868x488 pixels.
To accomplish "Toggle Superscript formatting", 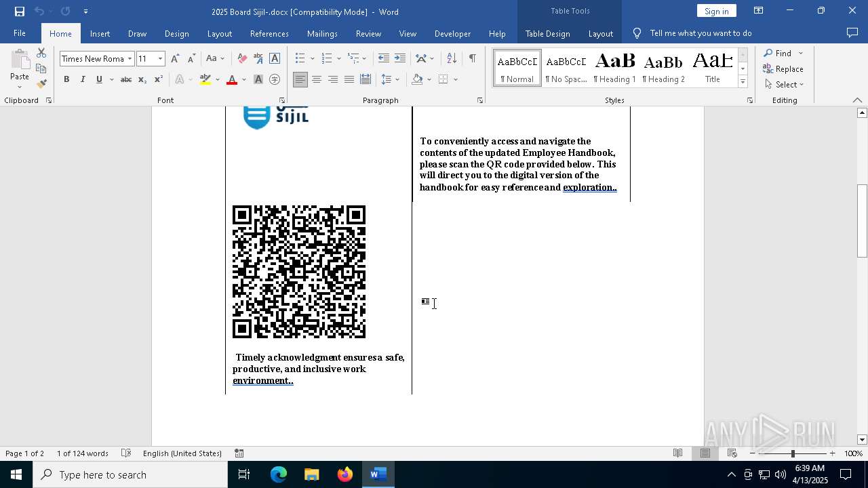I will tap(159, 80).
